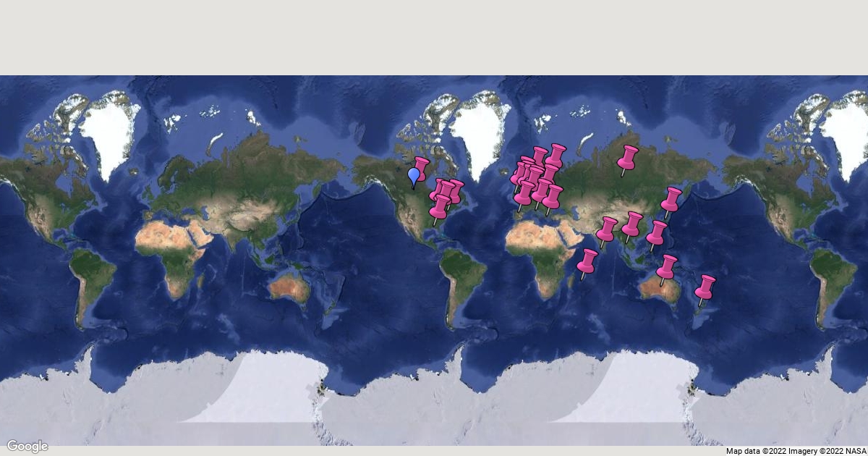Open the Google logo link
This screenshot has width=868, height=456.
27,446
